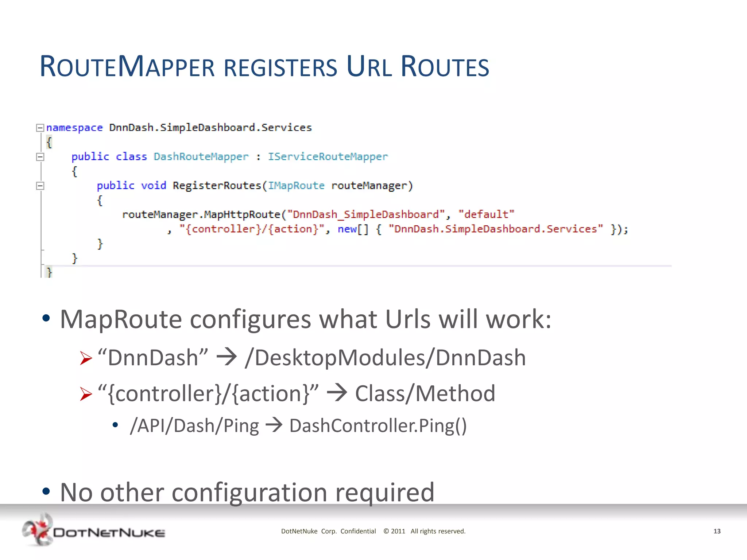
Task: Click the /API/Dash/Ping sub-bullet text
Action: 194,425
